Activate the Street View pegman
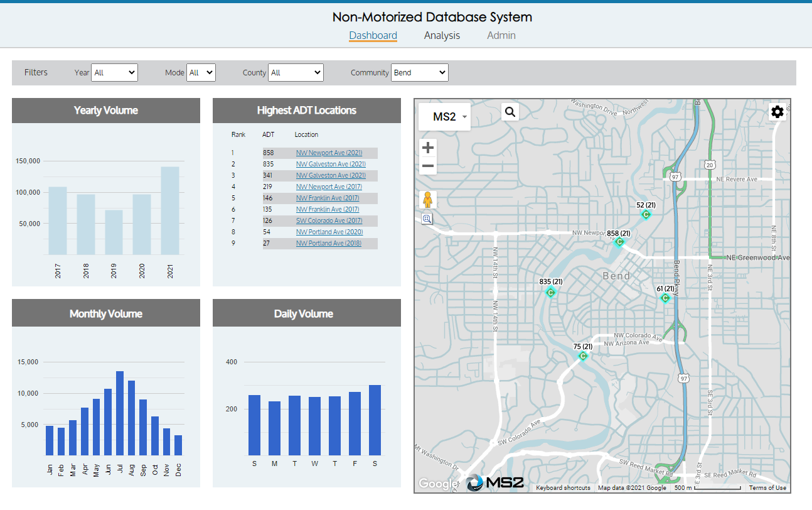This screenshot has height=510, width=812. 427,199
